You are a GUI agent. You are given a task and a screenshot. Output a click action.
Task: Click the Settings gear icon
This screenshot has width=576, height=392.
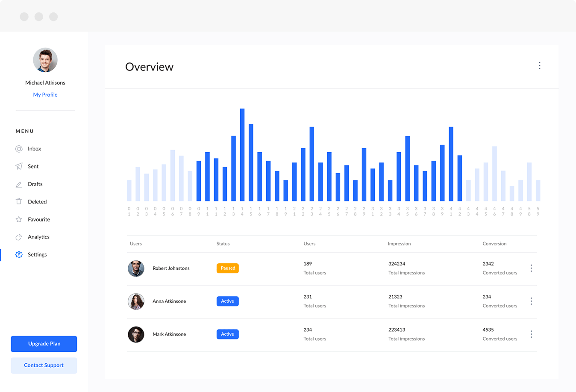coord(19,254)
